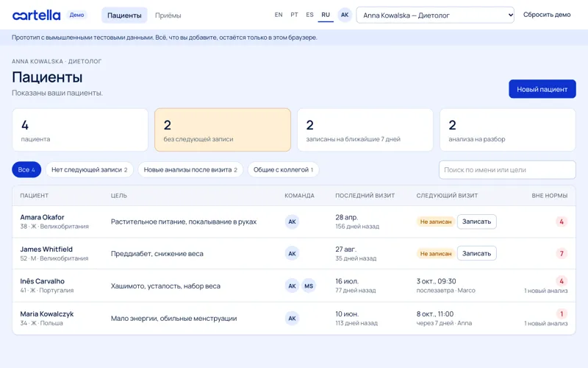
Task: Click the 8 окт., 11:00 next visit
Action: click(435, 314)
